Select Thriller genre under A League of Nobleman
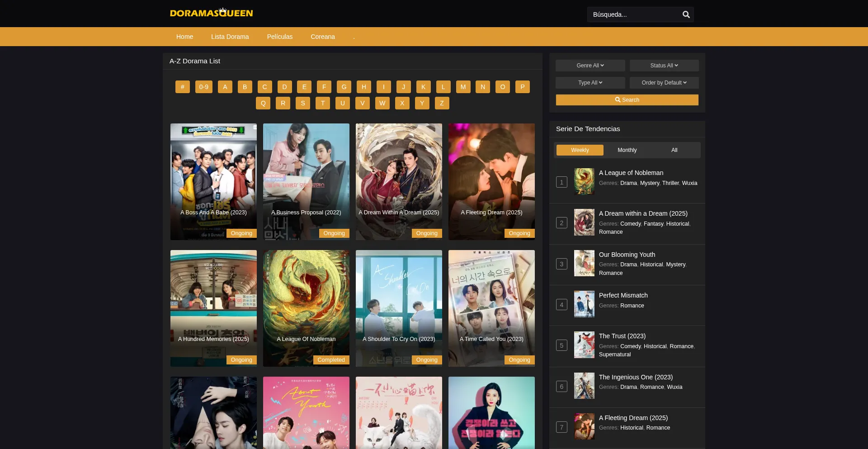 [x=670, y=183]
